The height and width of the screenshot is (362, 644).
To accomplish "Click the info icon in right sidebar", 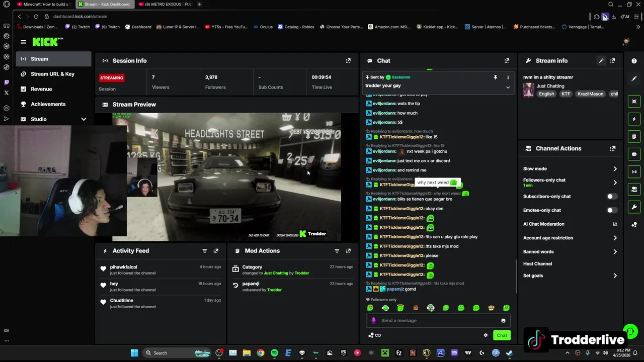I will 634,61.
